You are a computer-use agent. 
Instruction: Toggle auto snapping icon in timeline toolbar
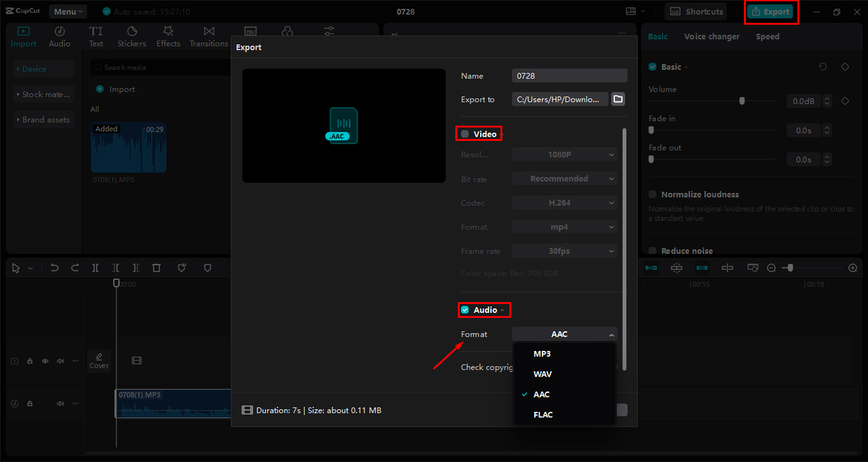click(676, 268)
